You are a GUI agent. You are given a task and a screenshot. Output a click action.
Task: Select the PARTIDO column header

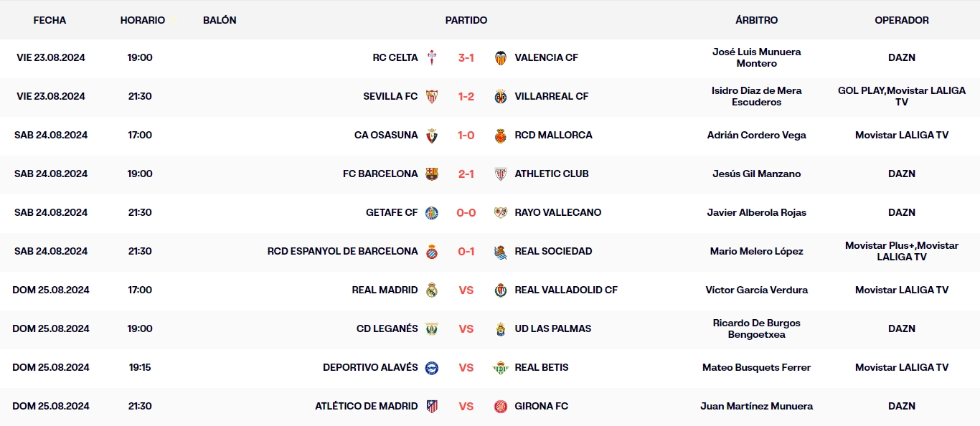(466, 20)
